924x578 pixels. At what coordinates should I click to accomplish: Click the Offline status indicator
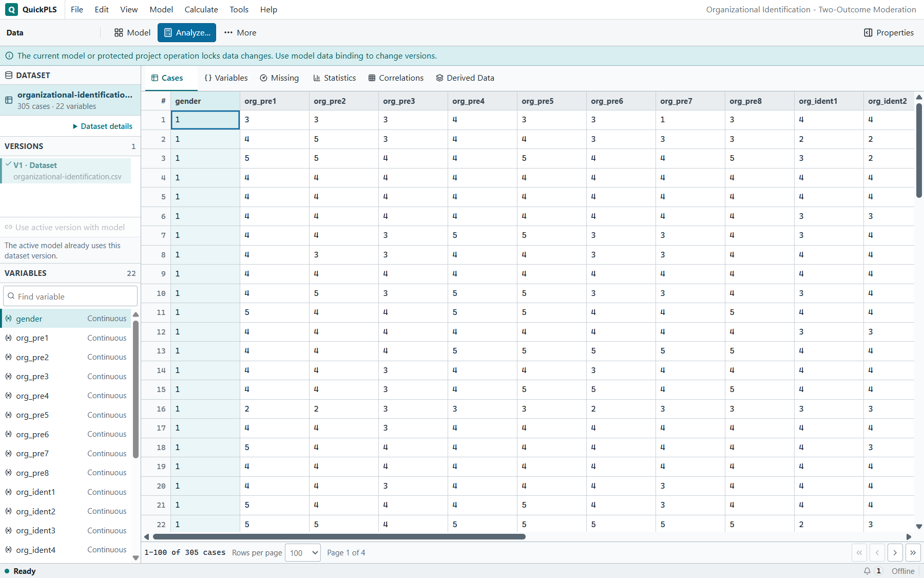click(903, 571)
